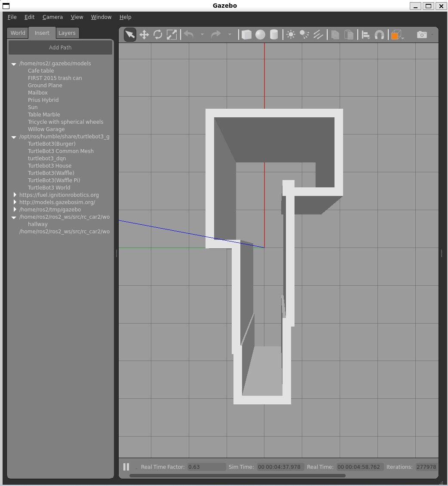This screenshot has height=486, width=448.
Task: Select the TurtleBot3 World model
Action: 49,187
